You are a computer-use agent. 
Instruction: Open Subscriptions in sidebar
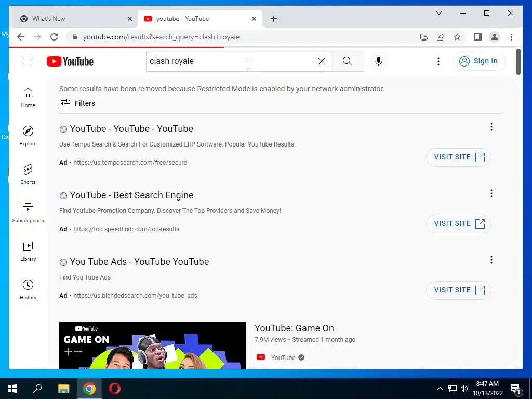coord(28,212)
